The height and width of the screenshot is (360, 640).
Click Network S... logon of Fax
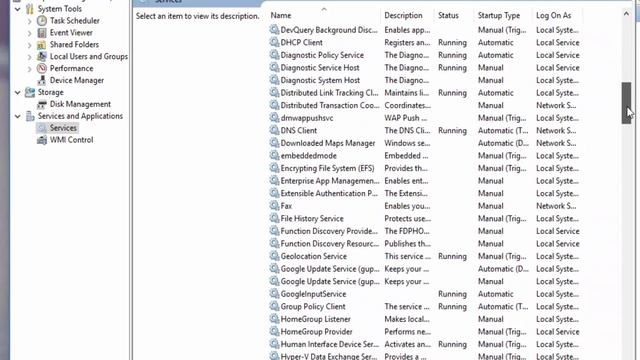tap(556, 206)
